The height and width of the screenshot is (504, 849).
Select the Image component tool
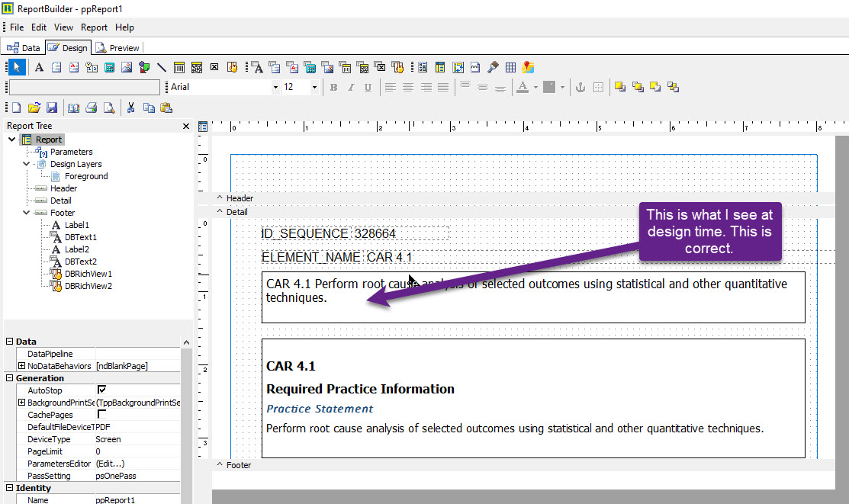(x=127, y=67)
